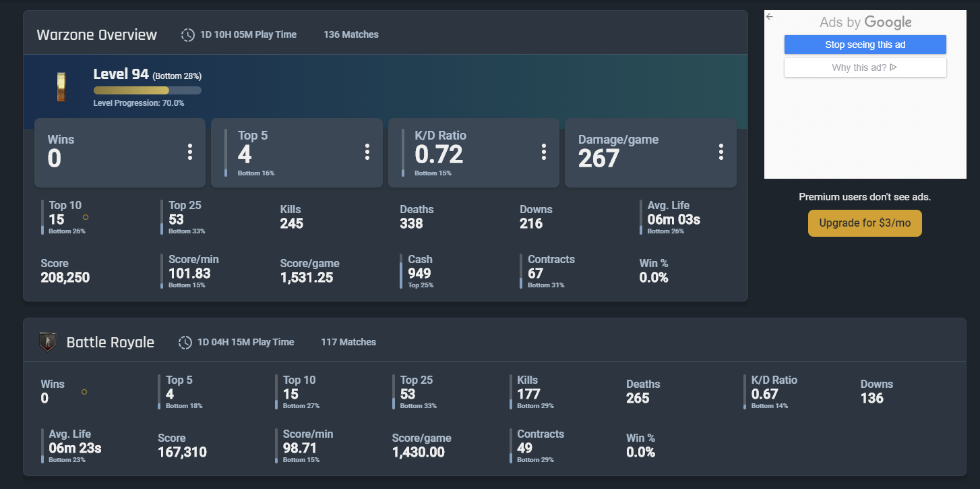Open the Damage/game card menu

[721, 152]
